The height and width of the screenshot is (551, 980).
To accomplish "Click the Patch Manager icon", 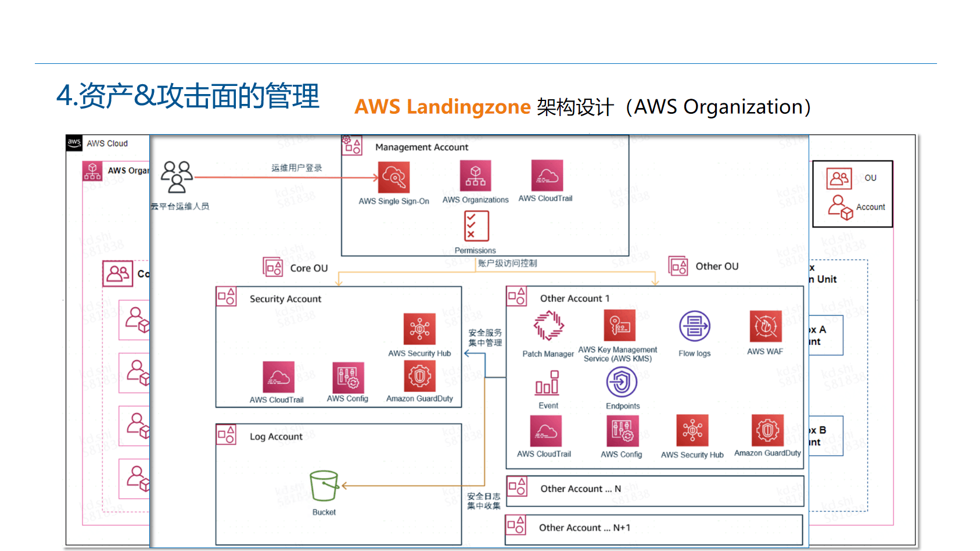I will [548, 326].
